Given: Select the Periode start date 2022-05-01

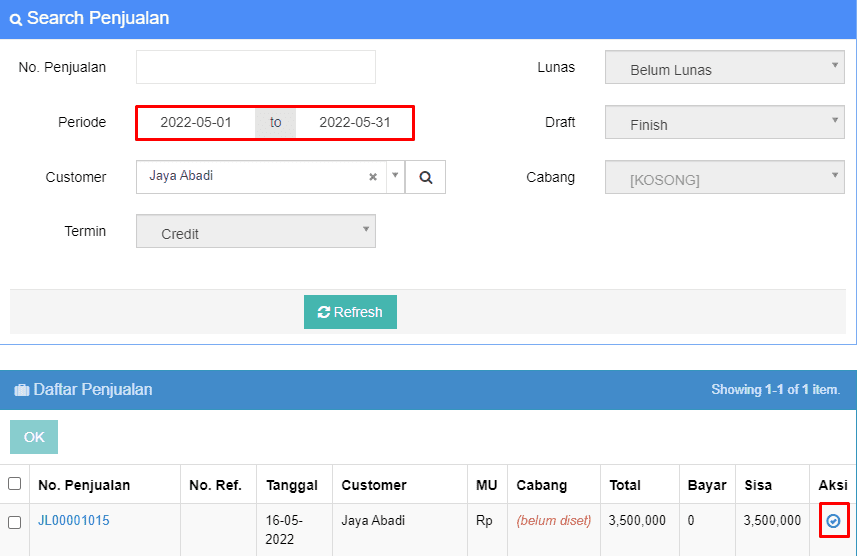Looking at the screenshot, I should pyautogui.click(x=196, y=123).
